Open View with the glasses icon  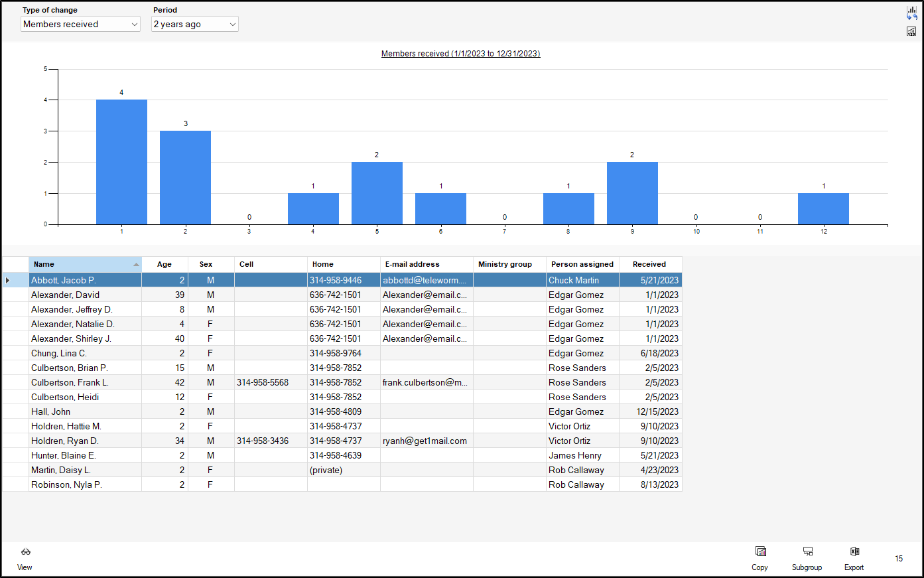25,552
